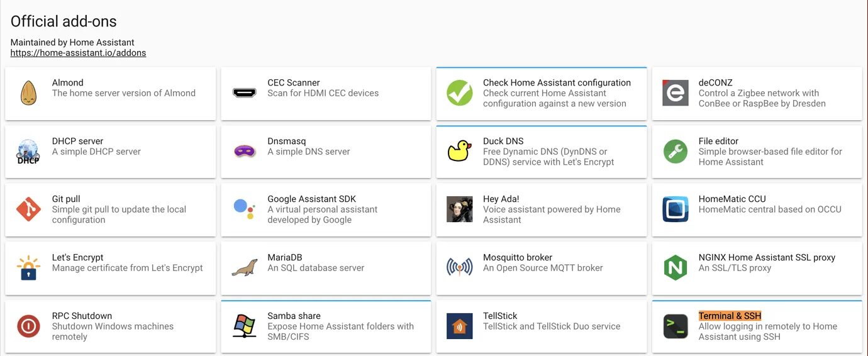The image size is (868, 356).
Task: Click the CEC Scanner HDMI icon
Action: [x=244, y=93]
